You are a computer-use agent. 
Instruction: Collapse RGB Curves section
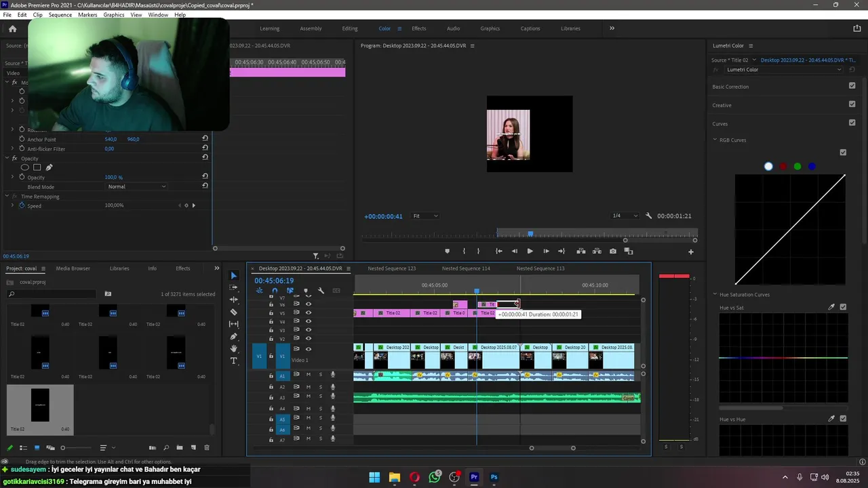coord(715,140)
